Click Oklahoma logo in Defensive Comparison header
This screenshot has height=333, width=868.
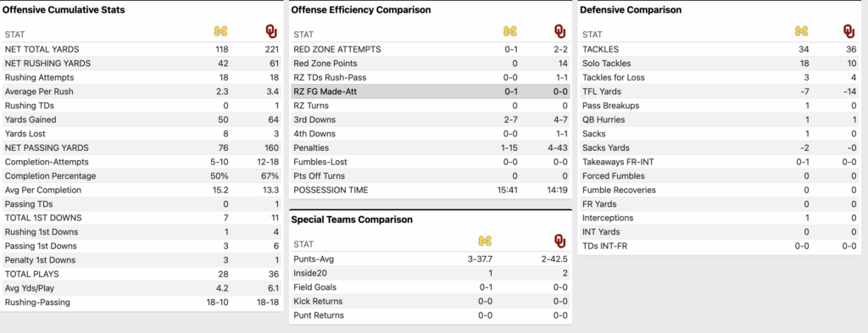pyautogui.click(x=849, y=31)
